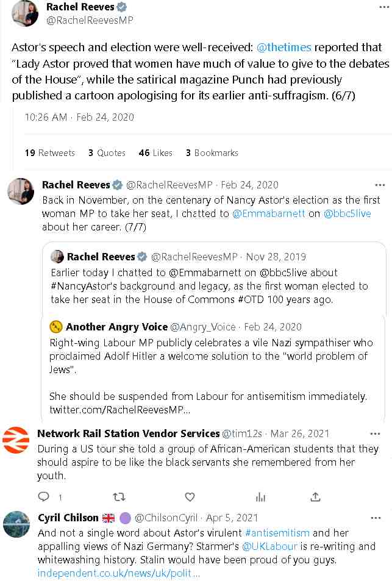Click Cyril Chilson's profile avatar
The width and height of the screenshot is (392, 581).
click(x=16, y=524)
